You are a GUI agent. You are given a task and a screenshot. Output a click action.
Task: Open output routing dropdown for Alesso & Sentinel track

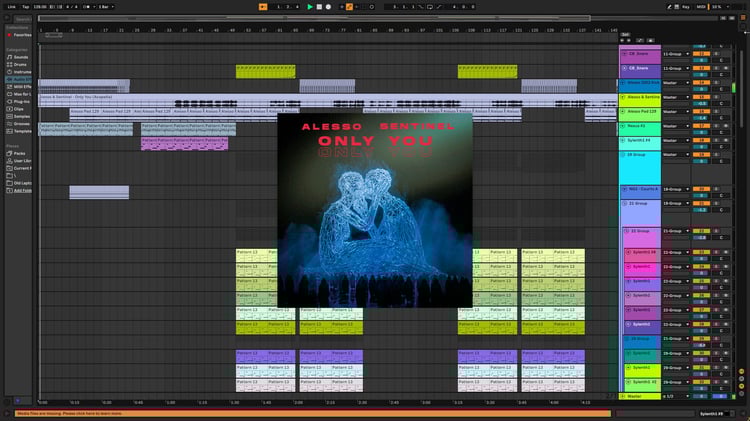click(x=676, y=97)
